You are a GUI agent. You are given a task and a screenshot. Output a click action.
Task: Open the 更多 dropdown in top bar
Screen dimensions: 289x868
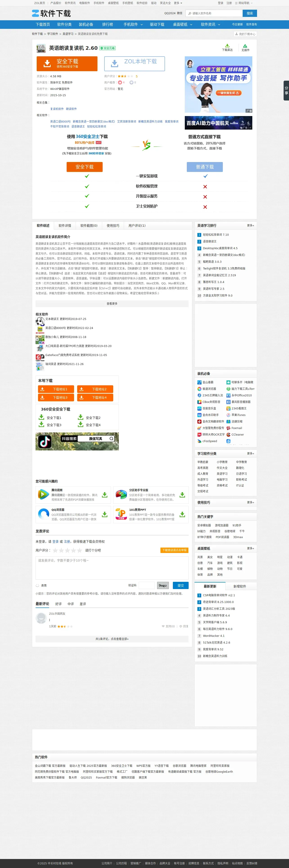pos(178,3)
